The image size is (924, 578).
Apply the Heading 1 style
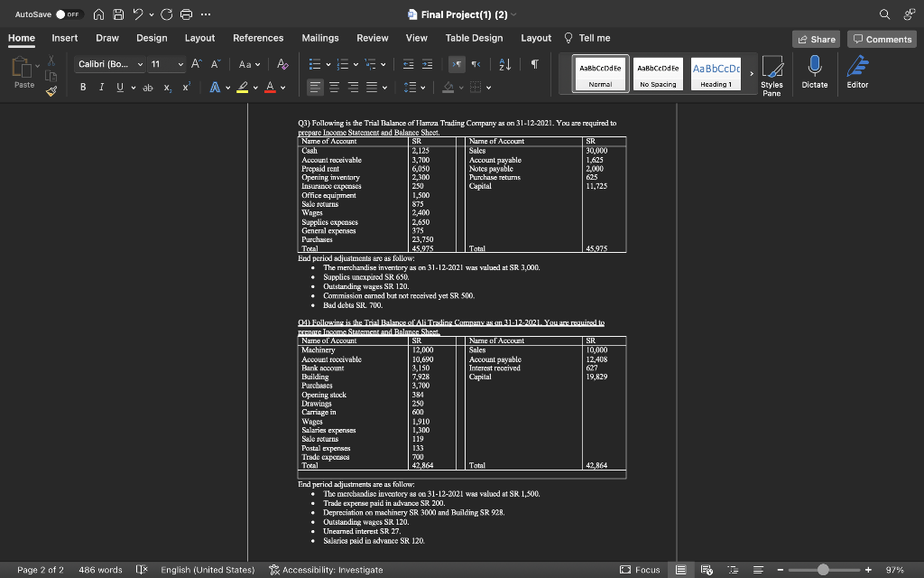(x=716, y=74)
